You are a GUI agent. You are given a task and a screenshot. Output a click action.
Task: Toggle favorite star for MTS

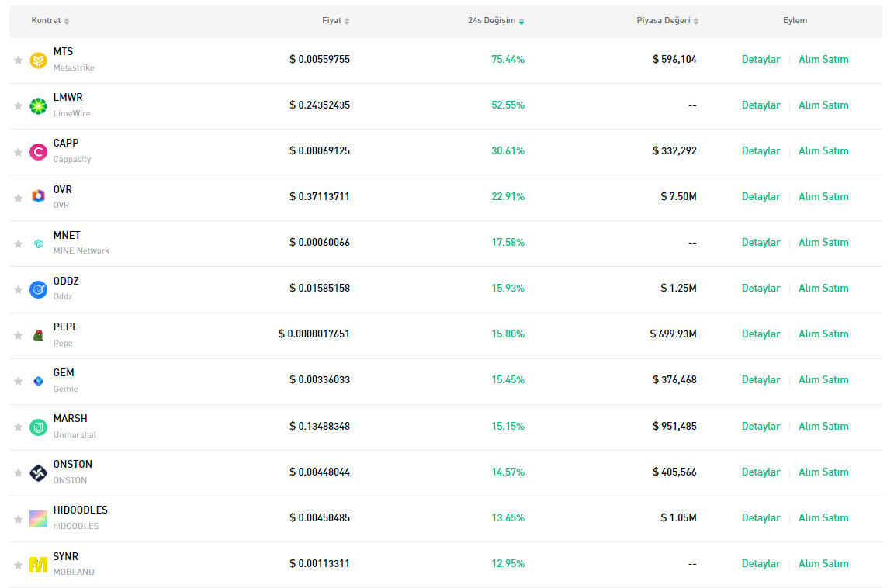coord(18,60)
